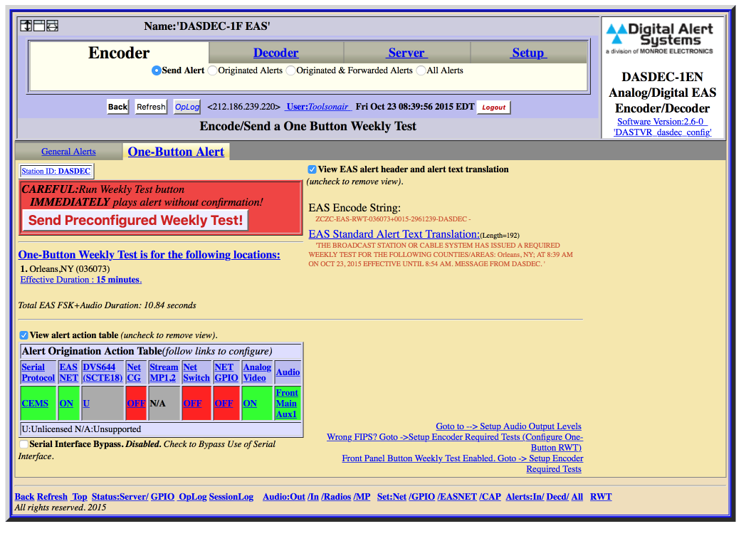Screen dimensions: 756x541
Task: Click the Back button
Action: (x=117, y=107)
